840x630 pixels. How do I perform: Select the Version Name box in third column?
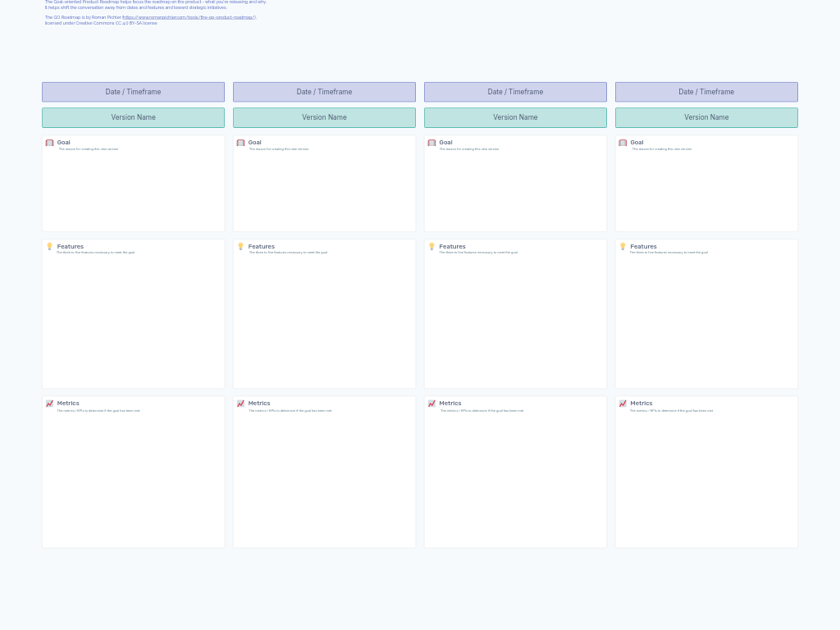pos(515,118)
